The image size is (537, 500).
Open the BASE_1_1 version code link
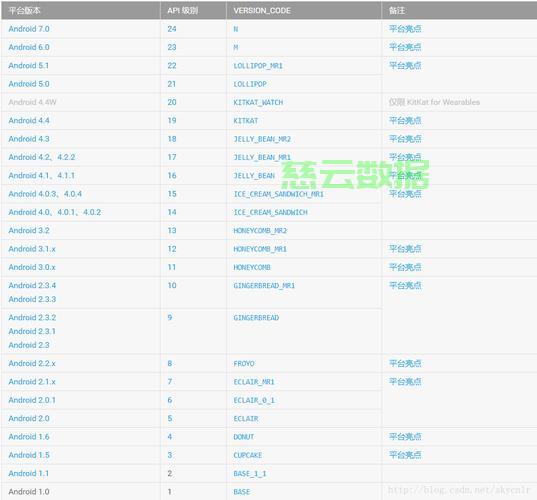(x=250, y=474)
